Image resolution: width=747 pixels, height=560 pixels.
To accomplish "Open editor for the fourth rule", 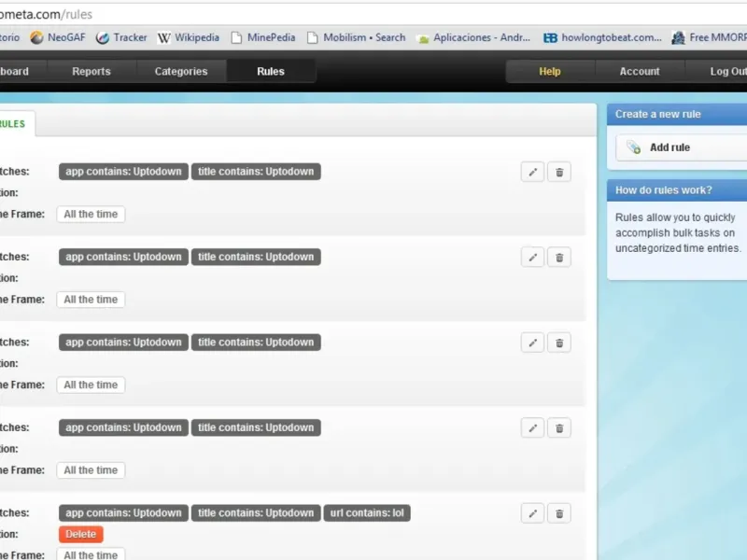I will 532,428.
